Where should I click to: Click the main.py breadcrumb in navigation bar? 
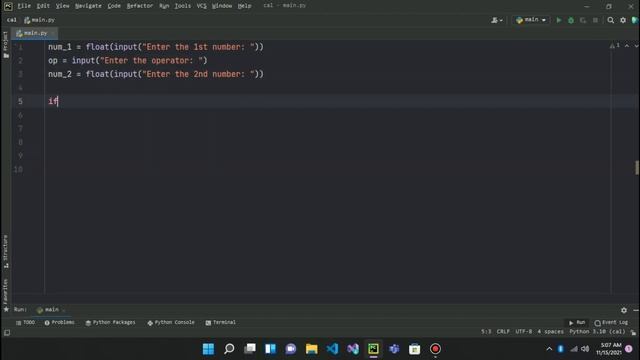39,20
